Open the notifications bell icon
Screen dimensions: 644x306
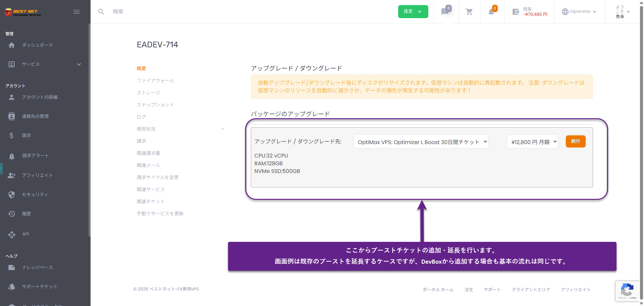(x=491, y=12)
